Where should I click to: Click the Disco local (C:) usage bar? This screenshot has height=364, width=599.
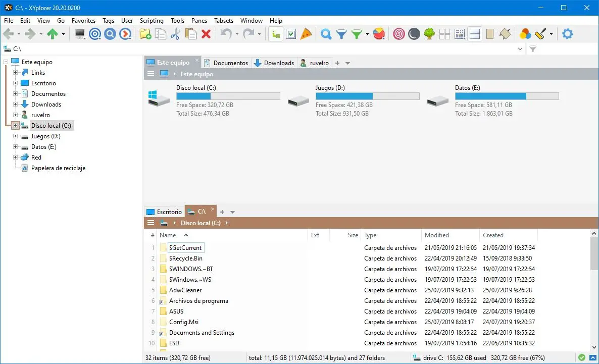click(228, 96)
